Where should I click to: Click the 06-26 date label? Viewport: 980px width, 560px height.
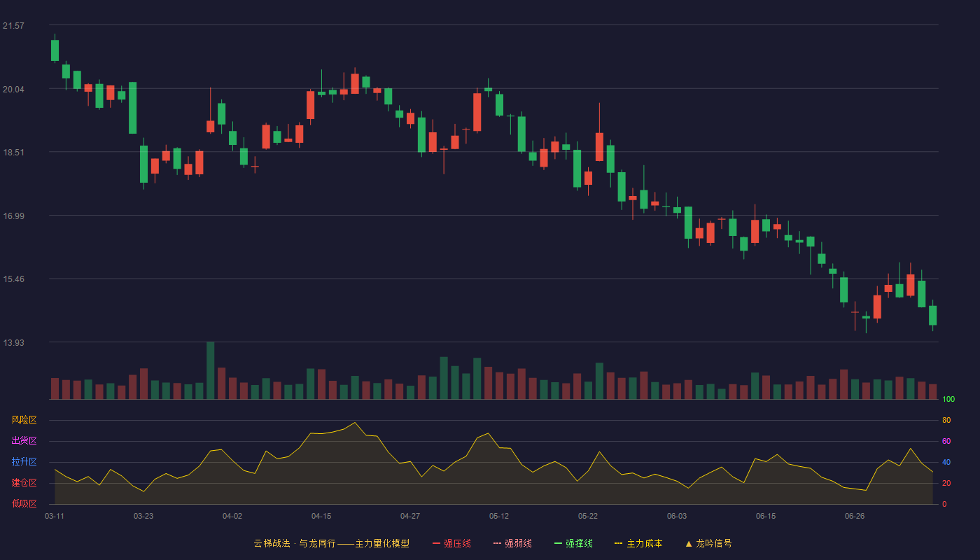tap(855, 516)
